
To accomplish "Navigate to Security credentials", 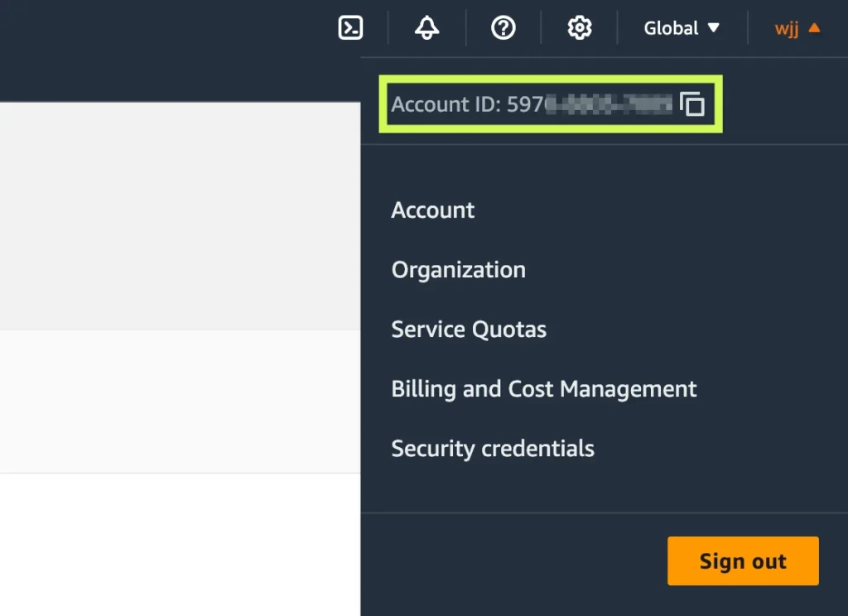I will 493,449.
